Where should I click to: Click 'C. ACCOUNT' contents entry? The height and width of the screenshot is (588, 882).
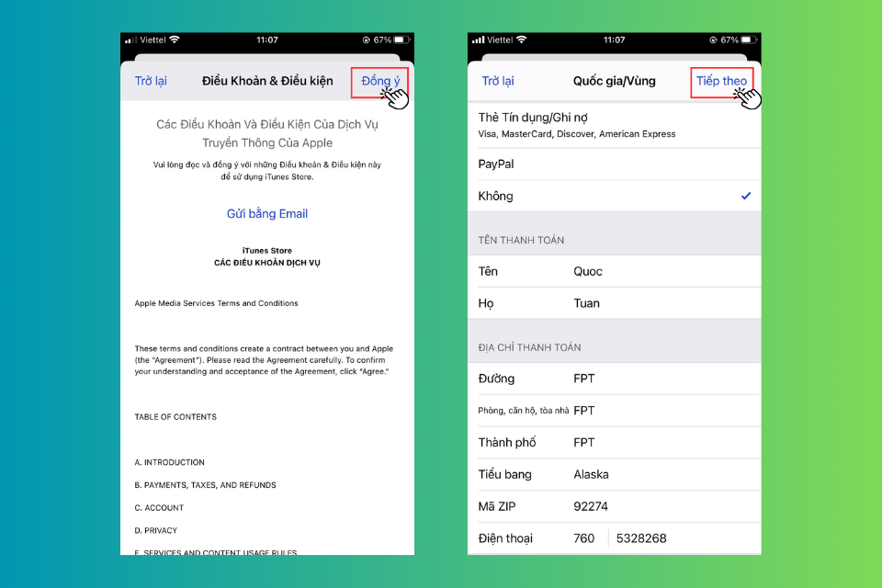[x=159, y=508]
